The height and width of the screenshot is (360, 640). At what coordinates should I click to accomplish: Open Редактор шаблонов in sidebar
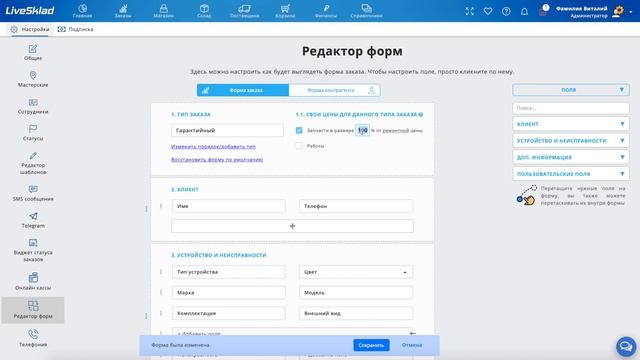pyautogui.click(x=33, y=163)
